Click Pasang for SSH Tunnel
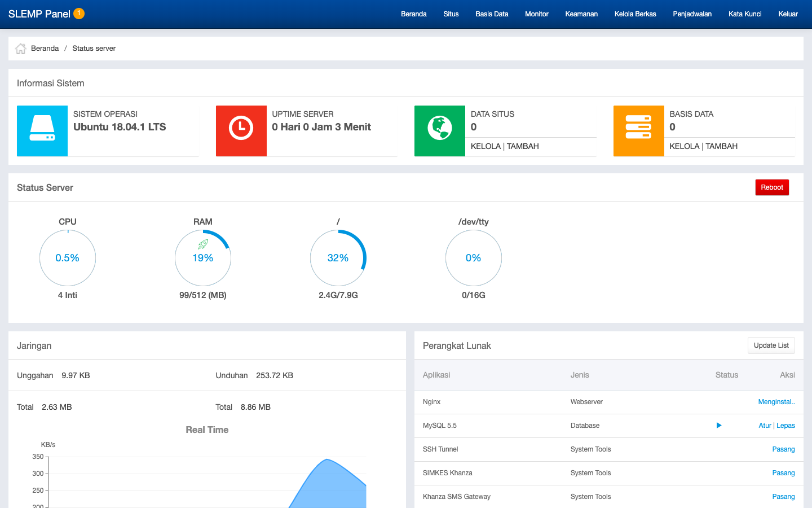The image size is (812, 508). pos(784,449)
